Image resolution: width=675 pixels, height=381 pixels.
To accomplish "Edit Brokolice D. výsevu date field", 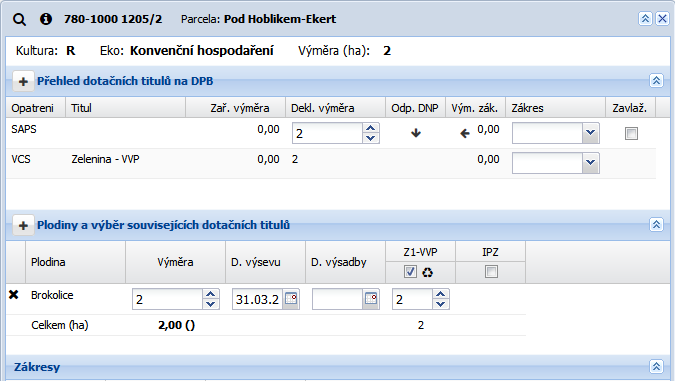I will click(x=257, y=299).
